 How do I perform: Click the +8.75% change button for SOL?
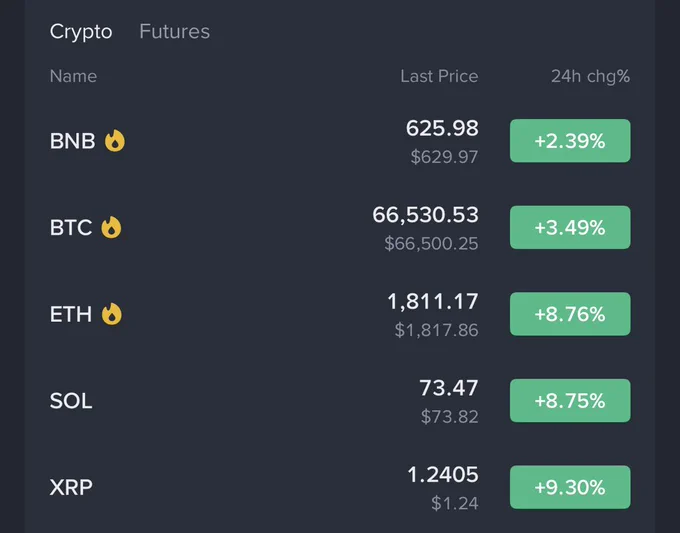570,400
